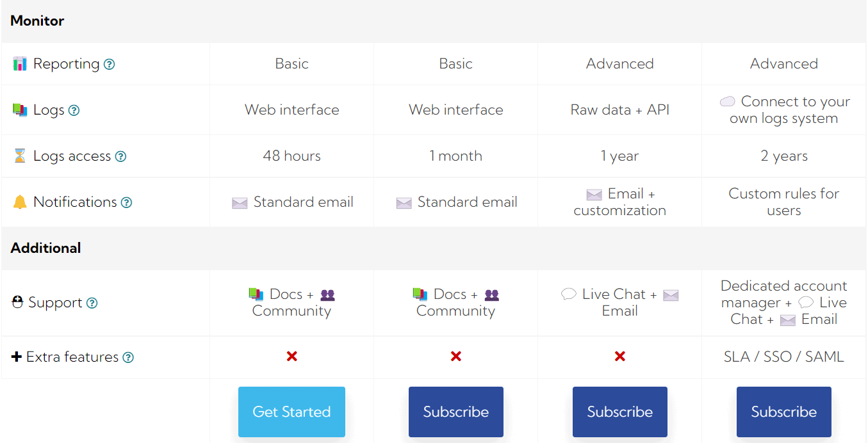Click Subscribe under the Raw data + API plan
The width and height of the screenshot is (868, 443).
click(x=619, y=412)
